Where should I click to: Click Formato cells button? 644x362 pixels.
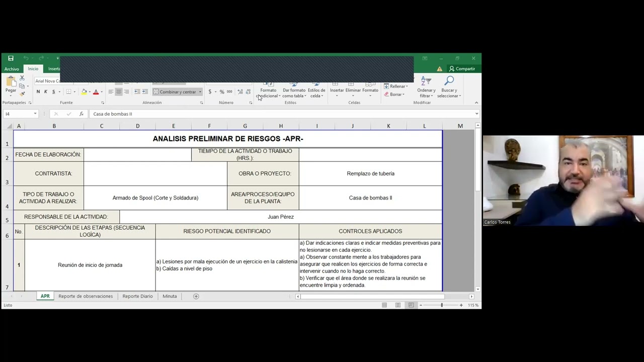click(370, 90)
